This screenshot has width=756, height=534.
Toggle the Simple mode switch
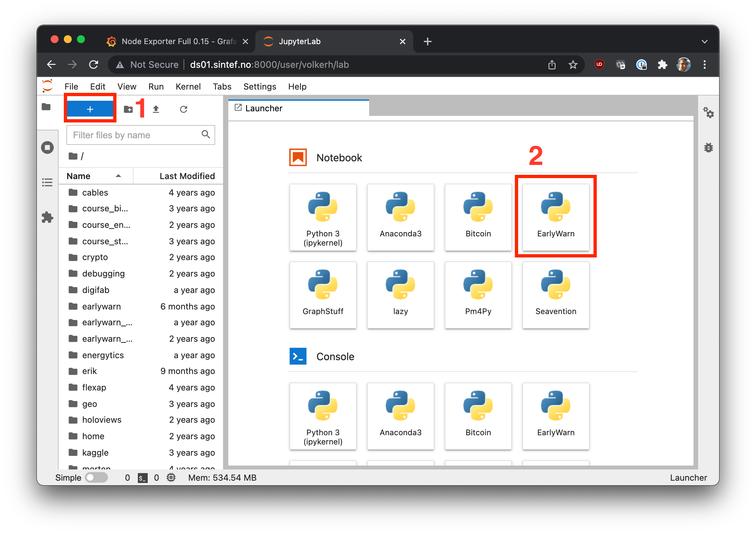[x=96, y=477]
